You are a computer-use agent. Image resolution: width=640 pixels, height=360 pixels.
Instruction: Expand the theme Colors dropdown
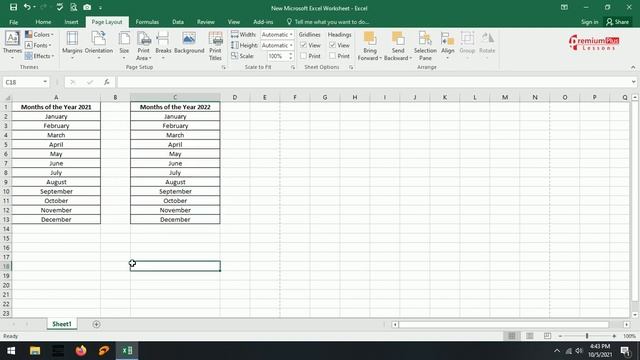pyautogui.click(x=39, y=34)
